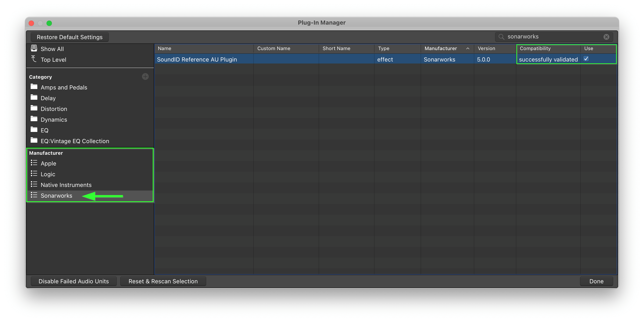644x322 pixels.
Task: Filter by Logic manufacturer
Action: pyautogui.click(x=90, y=174)
